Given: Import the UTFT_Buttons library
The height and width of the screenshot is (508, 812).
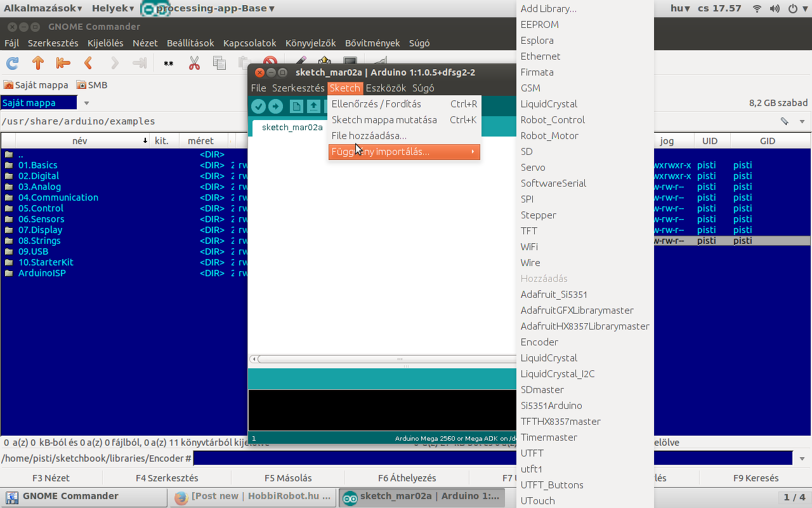Looking at the screenshot, I should click(585, 485).
